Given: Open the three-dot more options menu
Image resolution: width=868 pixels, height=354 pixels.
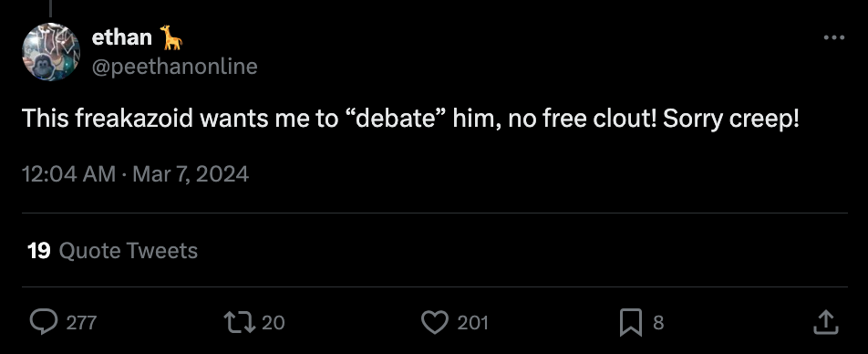Looking at the screenshot, I should click(x=833, y=37).
